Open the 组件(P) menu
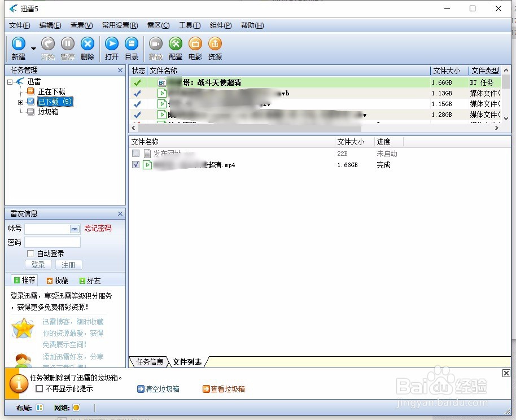The width and height of the screenshot is (516, 420). coord(221,25)
